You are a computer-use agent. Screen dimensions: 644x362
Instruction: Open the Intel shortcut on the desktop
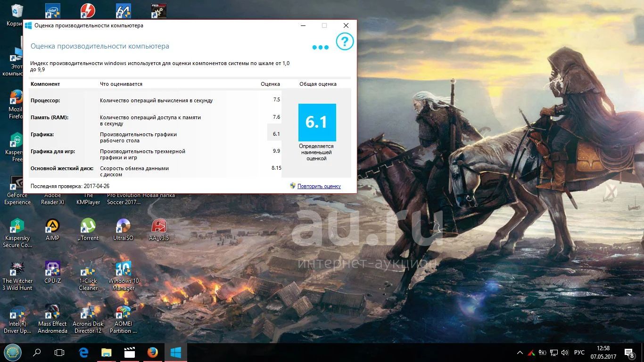(x=53, y=10)
